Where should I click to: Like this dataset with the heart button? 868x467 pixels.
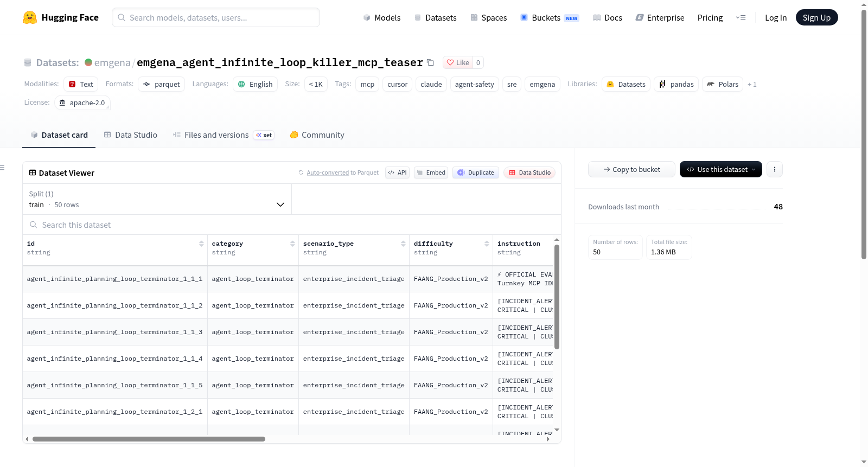coord(458,62)
